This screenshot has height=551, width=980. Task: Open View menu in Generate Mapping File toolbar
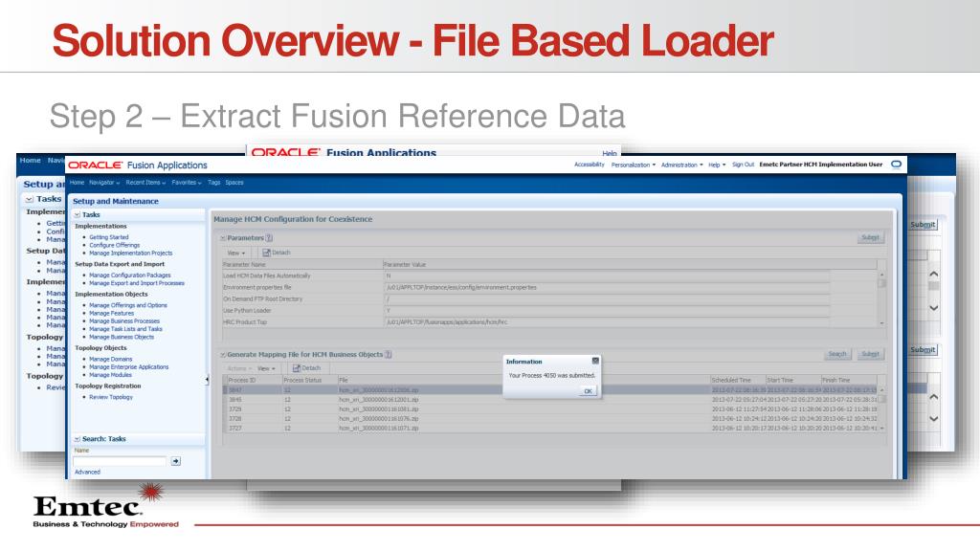[x=266, y=368]
